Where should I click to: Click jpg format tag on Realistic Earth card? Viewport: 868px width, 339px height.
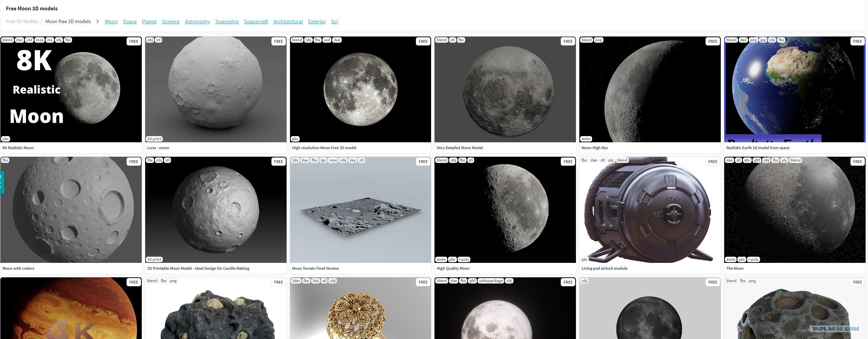pyautogui.click(x=763, y=40)
